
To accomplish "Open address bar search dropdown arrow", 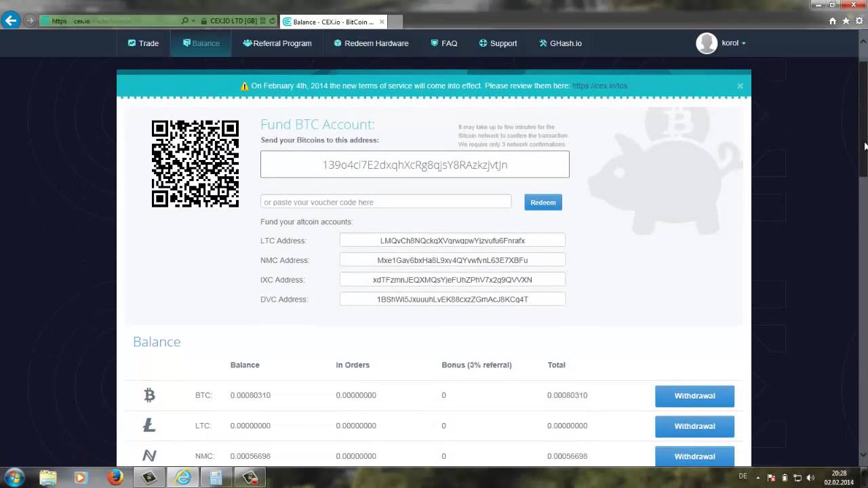I will click(x=194, y=21).
